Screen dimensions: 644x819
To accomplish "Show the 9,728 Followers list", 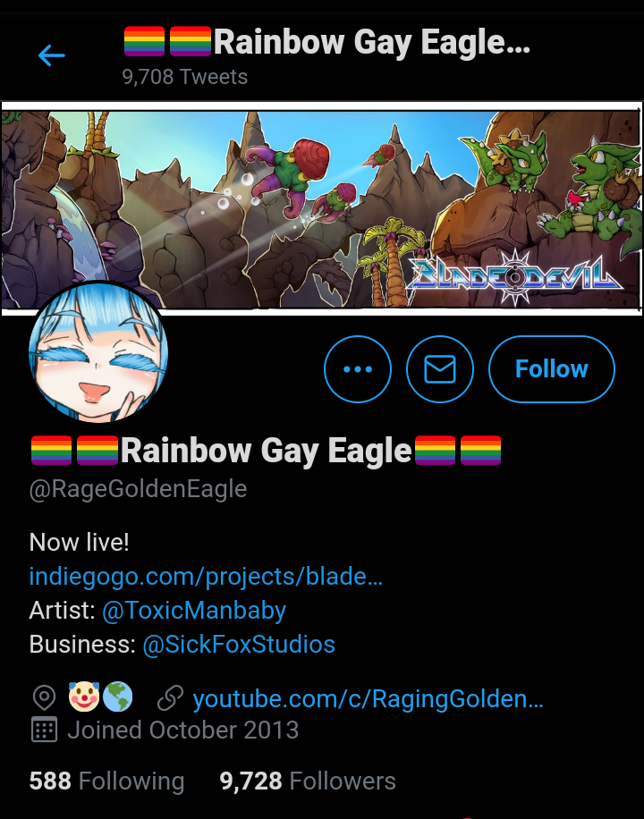I will pos(308,781).
